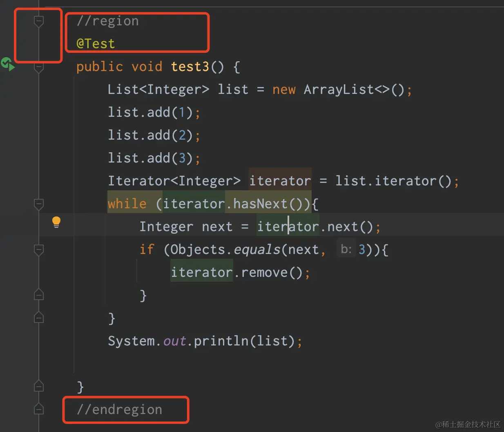
Task: Click hasNext() in the while condition
Action: (x=268, y=204)
